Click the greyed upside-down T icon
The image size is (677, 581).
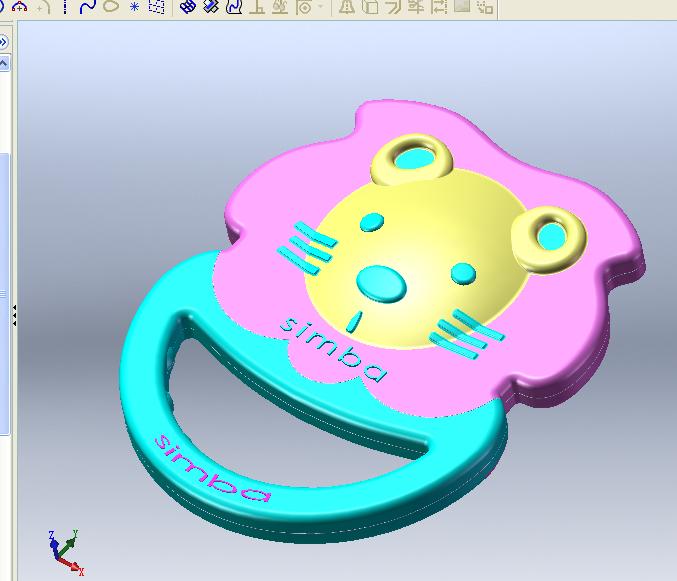click(x=257, y=6)
